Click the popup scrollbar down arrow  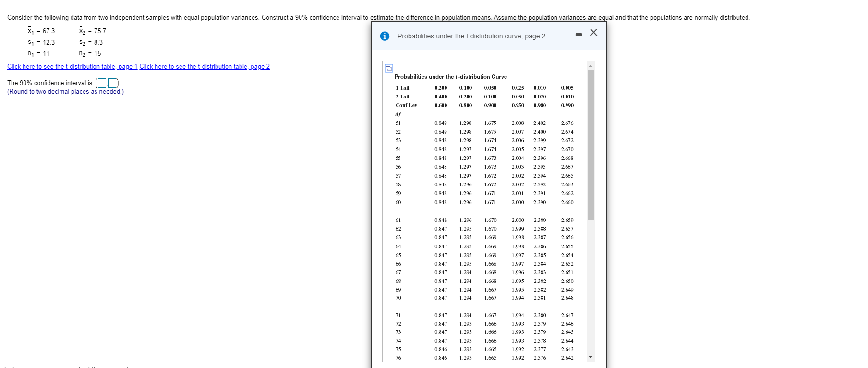591,357
